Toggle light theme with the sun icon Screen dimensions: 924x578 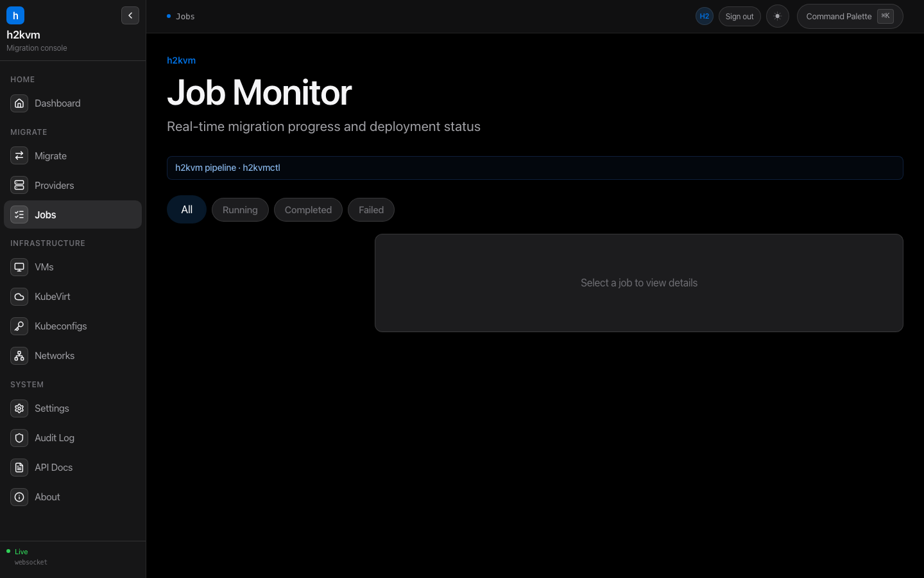[x=778, y=17]
